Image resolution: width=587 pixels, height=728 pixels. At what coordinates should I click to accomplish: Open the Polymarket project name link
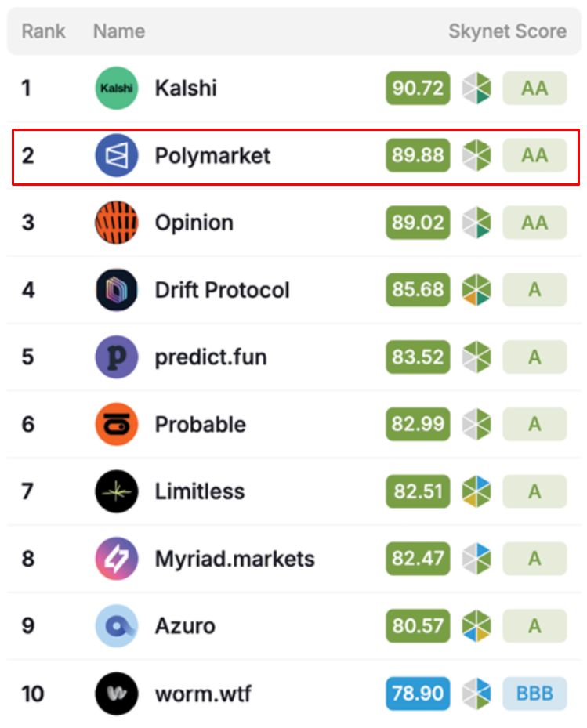212,155
